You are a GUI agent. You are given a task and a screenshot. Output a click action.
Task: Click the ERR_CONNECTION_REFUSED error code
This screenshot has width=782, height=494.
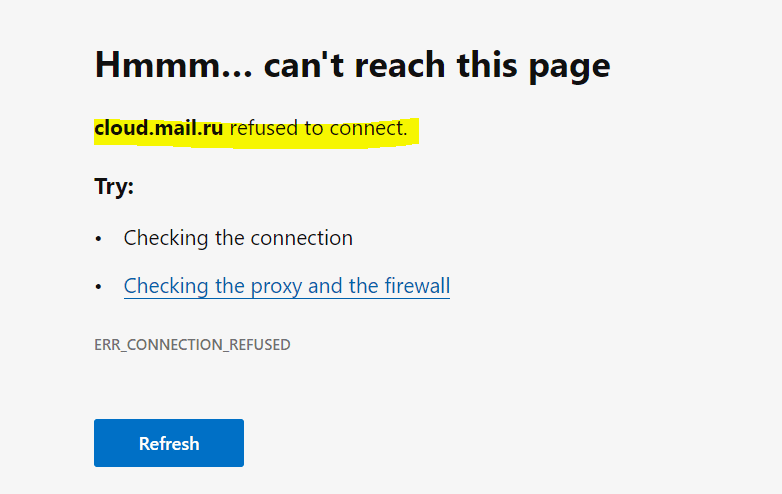(x=192, y=345)
